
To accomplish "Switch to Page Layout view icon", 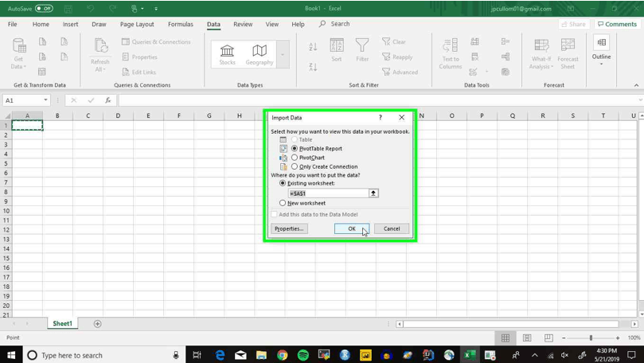I will [x=527, y=338].
